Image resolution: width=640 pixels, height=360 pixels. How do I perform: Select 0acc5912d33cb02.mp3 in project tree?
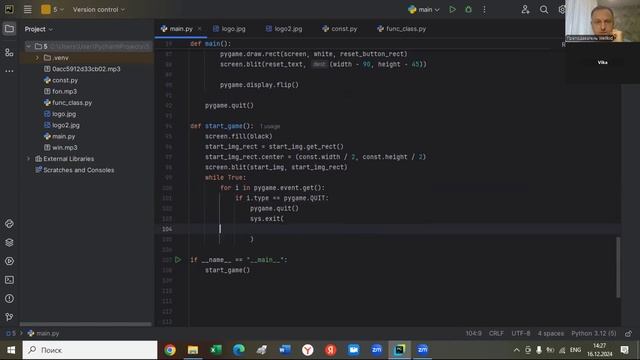click(86, 69)
